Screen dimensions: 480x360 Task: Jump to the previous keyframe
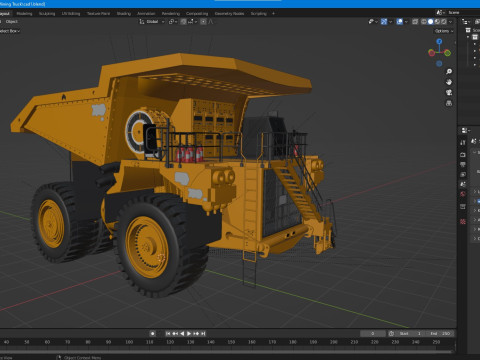coord(175,333)
